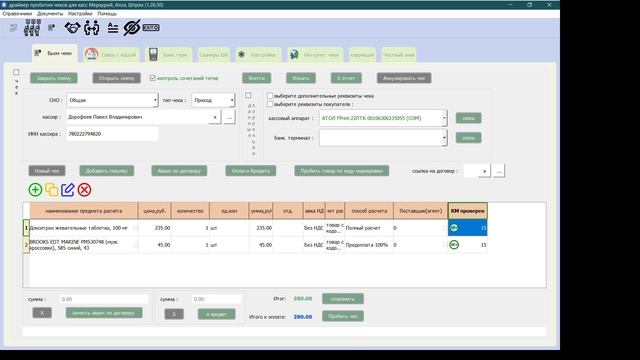Click the Изъять button
The width and height of the screenshot is (640, 360).
(301, 78)
